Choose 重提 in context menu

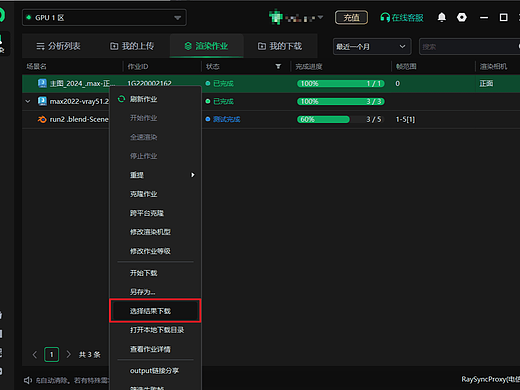click(155, 175)
